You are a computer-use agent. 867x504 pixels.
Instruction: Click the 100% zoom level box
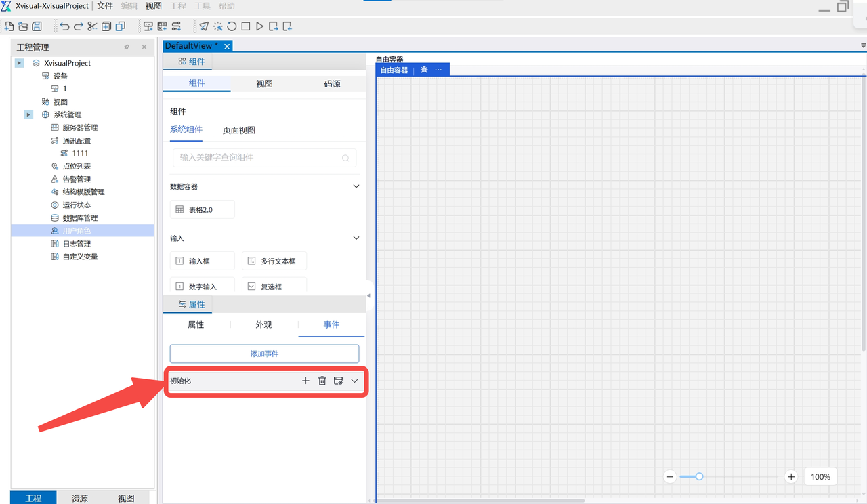click(820, 477)
